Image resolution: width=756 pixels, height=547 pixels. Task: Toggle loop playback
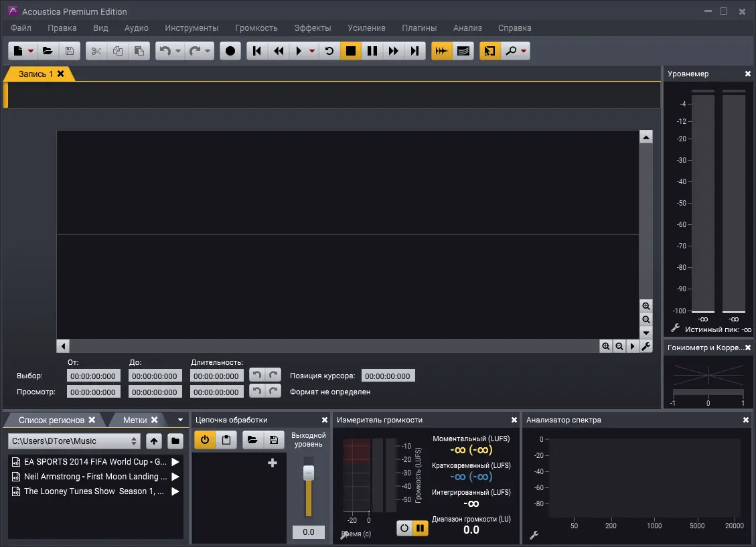coord(329,51)
